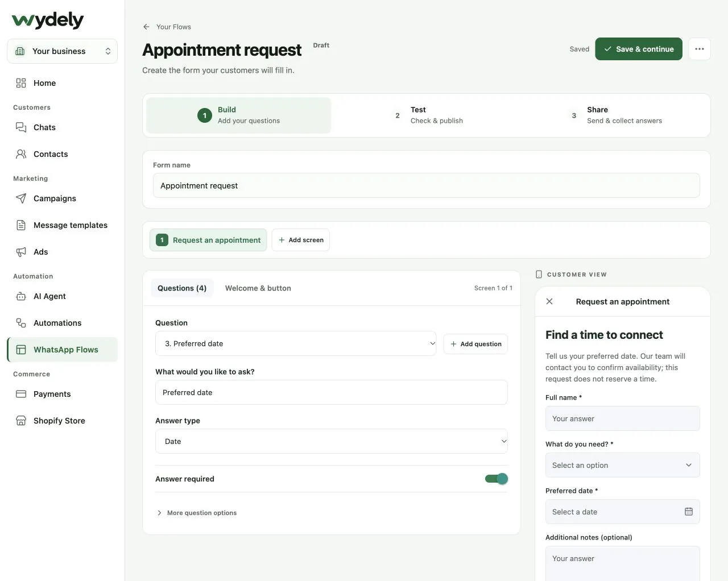
Task: Select the Build step
Action: tap(239, 115)
